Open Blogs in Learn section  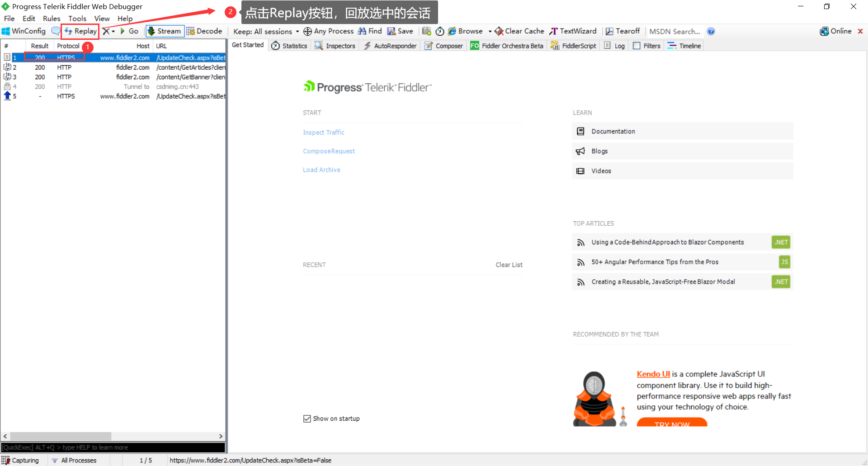point(683,151)
